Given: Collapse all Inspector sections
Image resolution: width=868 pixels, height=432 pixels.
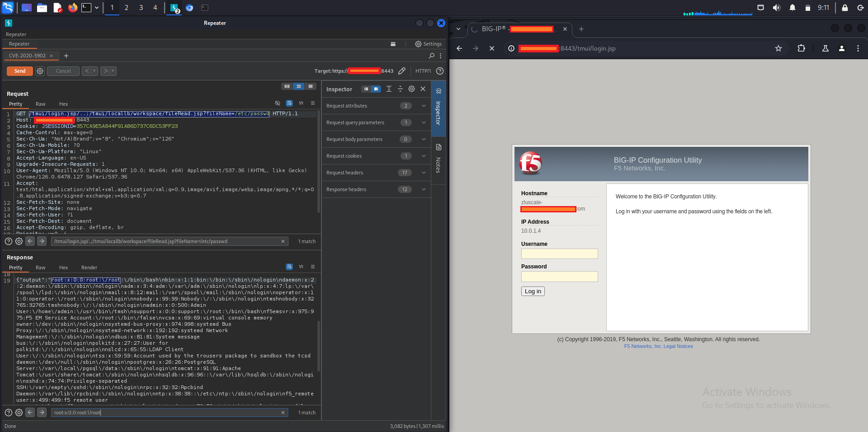Looking at the screenshot, I should 400,89.
